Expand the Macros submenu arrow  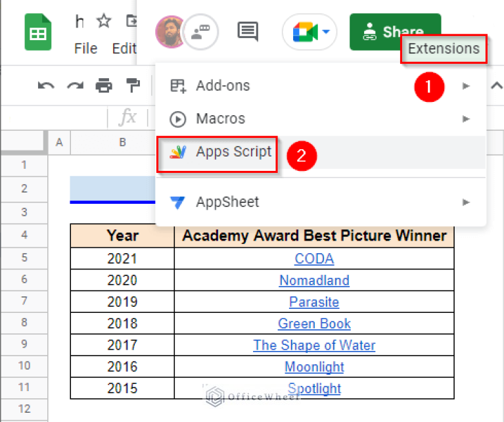pos(466,119)
